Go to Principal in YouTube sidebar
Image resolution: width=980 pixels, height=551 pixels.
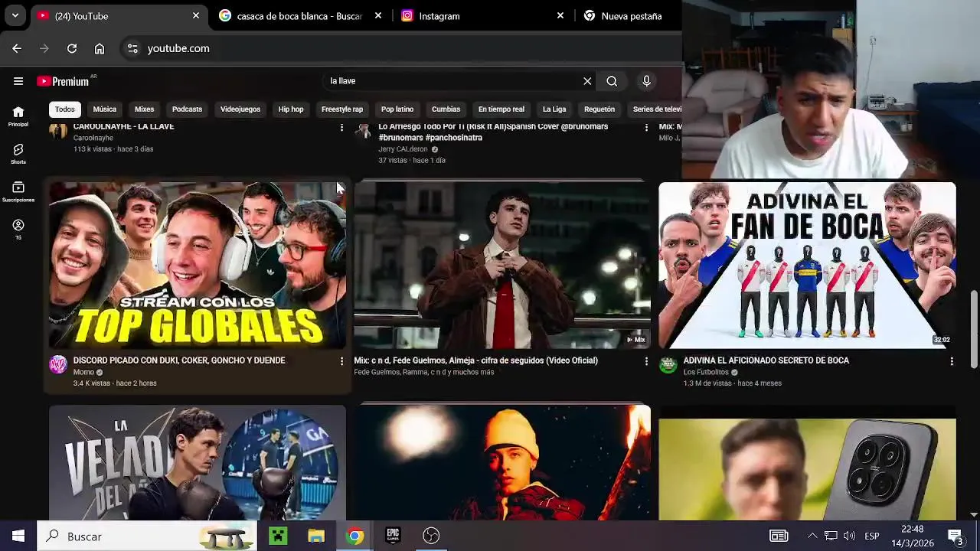pyautogui.click(x=18, y=116)
